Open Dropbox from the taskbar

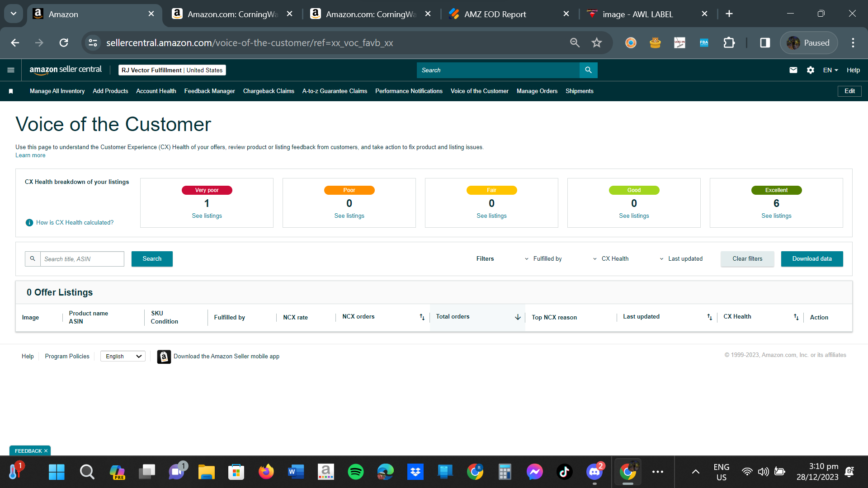(x=415, y=472)
